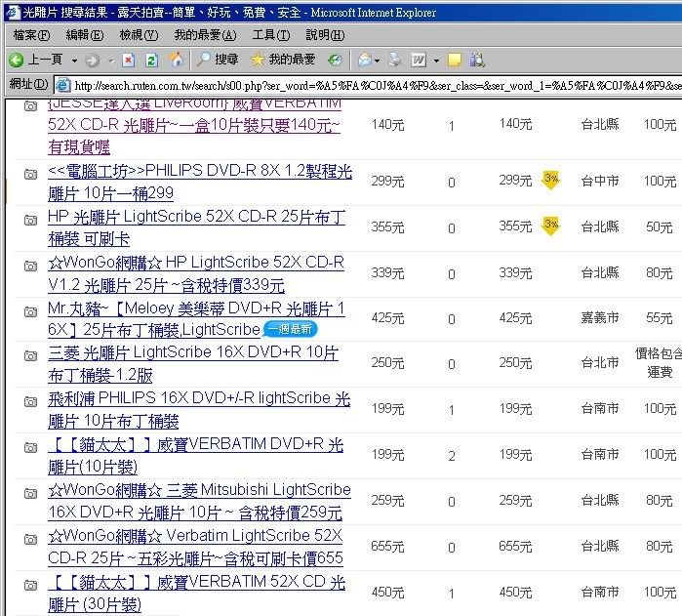The height and width of the screenshot is (616, 682).
Task: Click 3% badge in HP 355元 row
Action: [x=550, y=226]
